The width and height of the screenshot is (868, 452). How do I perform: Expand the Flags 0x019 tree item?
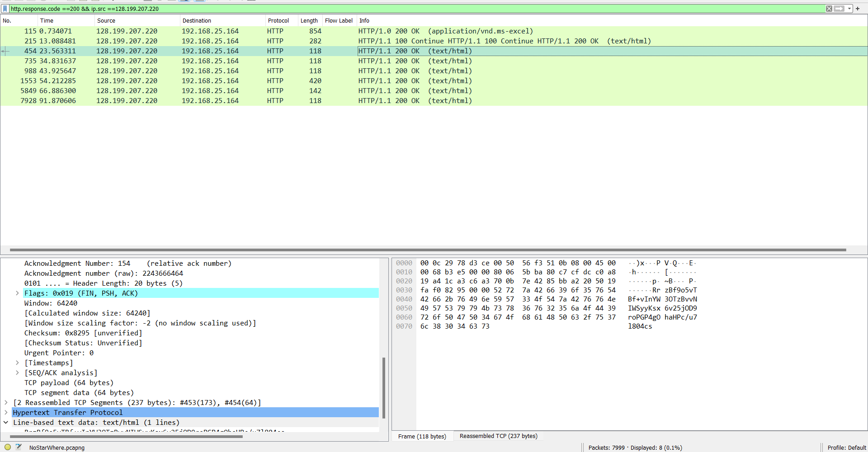(x=17, y=293)
